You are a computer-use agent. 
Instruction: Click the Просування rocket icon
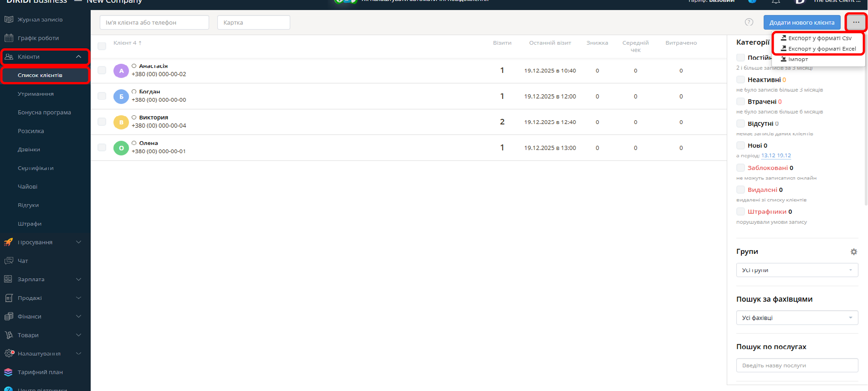pos(9,242)
